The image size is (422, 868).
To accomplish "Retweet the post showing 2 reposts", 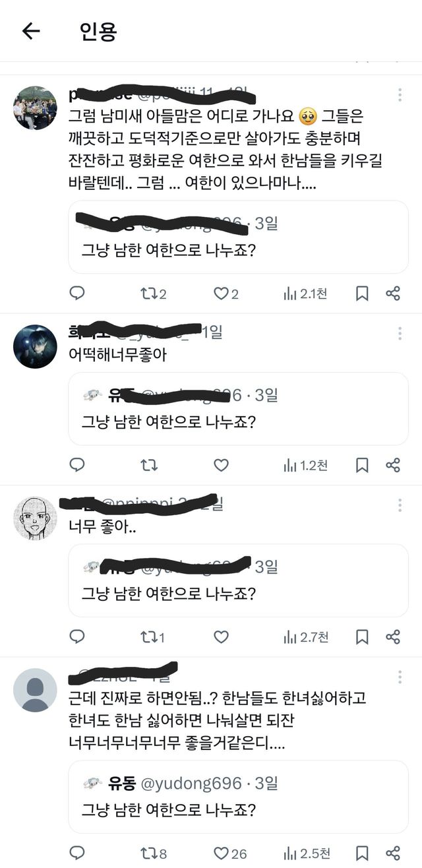I will click(x=149, y=294).
